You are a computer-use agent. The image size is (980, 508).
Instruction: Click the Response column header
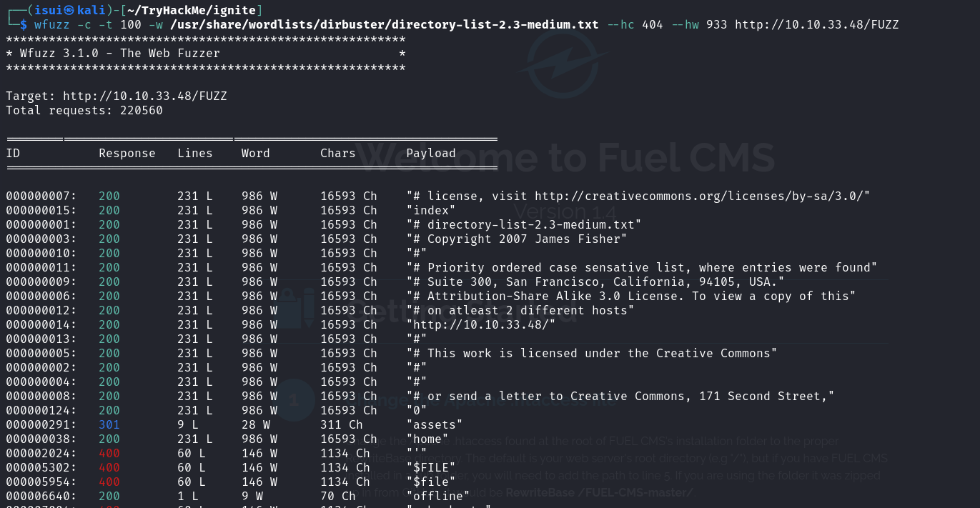click(x=127, y=153)
